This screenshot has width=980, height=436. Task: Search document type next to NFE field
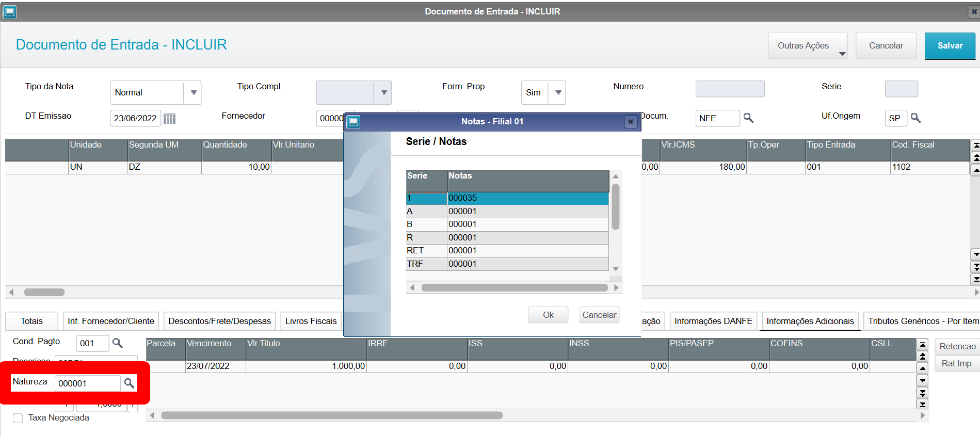[x=748, y=118]
